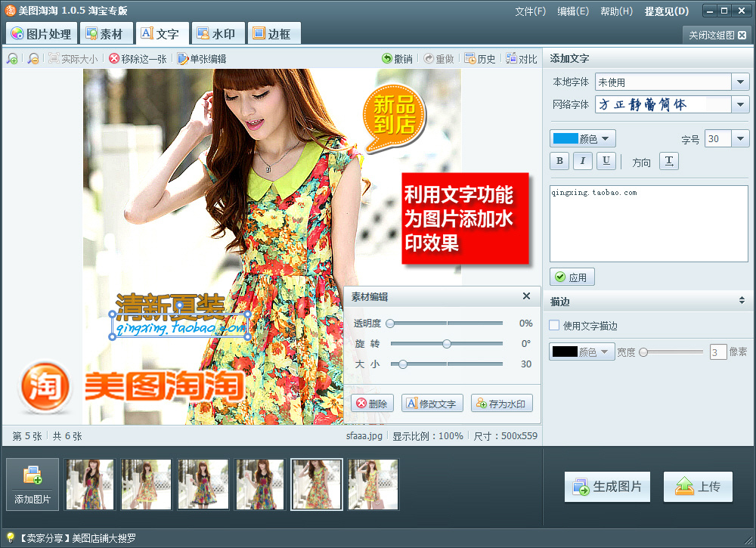Open the 历史 history list
The width and height of the screenshot is (756, 548).
pyautogui.click(x=480, y=59)
